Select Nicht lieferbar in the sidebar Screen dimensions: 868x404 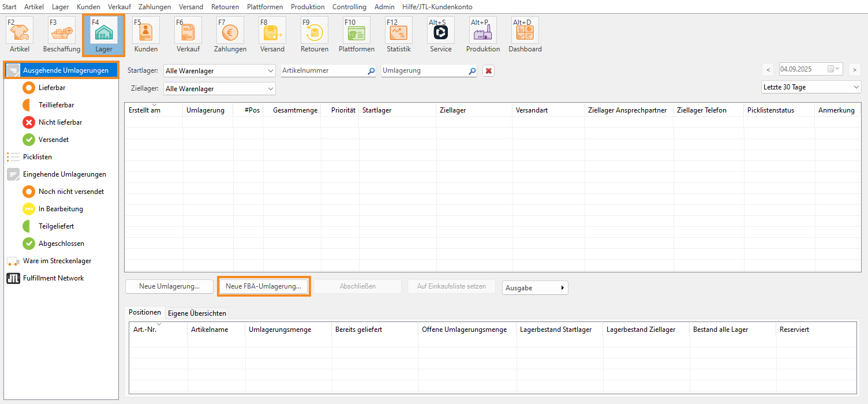60,122
